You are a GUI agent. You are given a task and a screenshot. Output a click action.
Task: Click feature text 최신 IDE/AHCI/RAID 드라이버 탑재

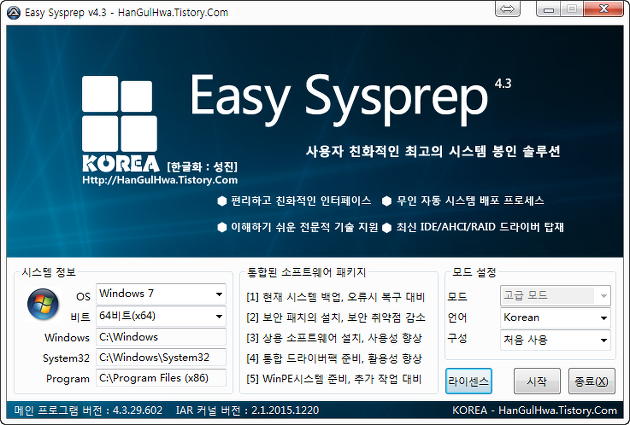[480, 227]
